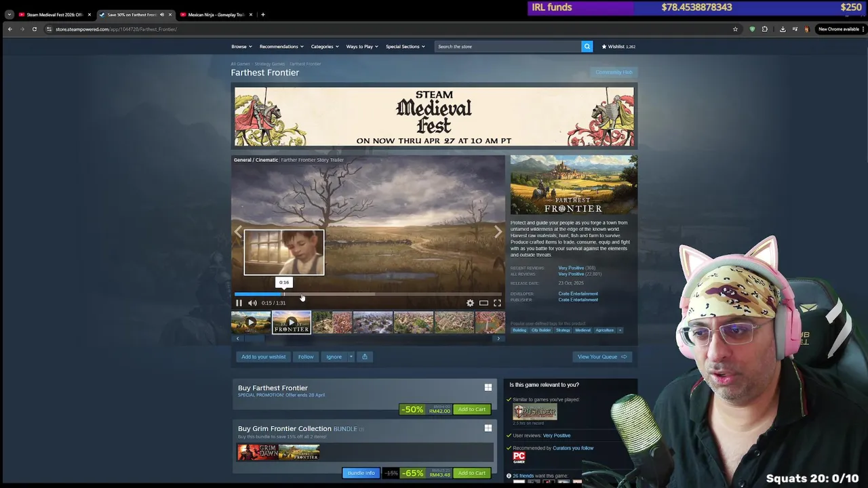This screenshot has height=488, width=868.
Task: Open the Medieval tag
Action: click(x=583, y=330)
